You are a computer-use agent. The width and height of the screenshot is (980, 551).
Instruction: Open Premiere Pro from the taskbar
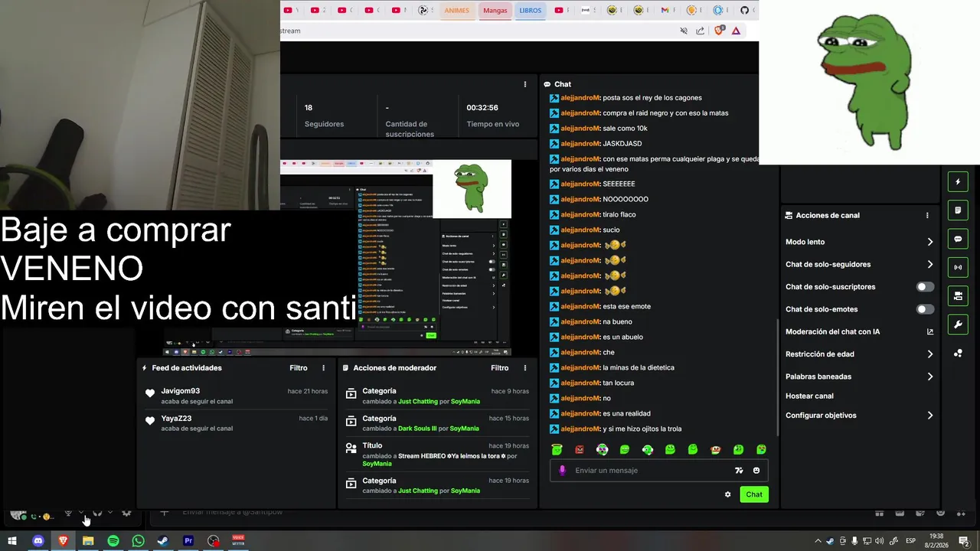pos(188,541)
